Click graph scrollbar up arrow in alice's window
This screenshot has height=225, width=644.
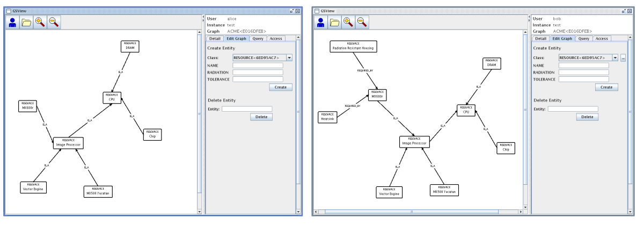click(x=201, y=33)
